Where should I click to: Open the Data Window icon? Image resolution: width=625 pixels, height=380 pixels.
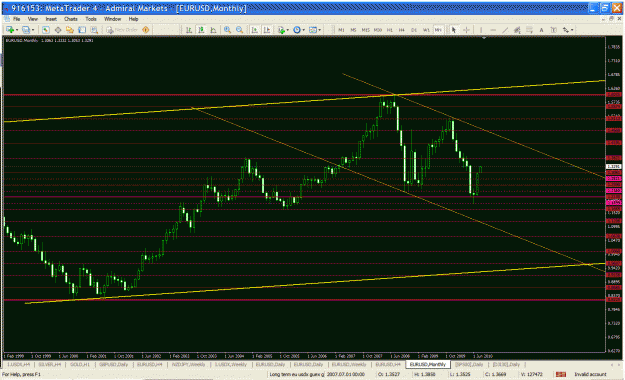click(58, 30)
